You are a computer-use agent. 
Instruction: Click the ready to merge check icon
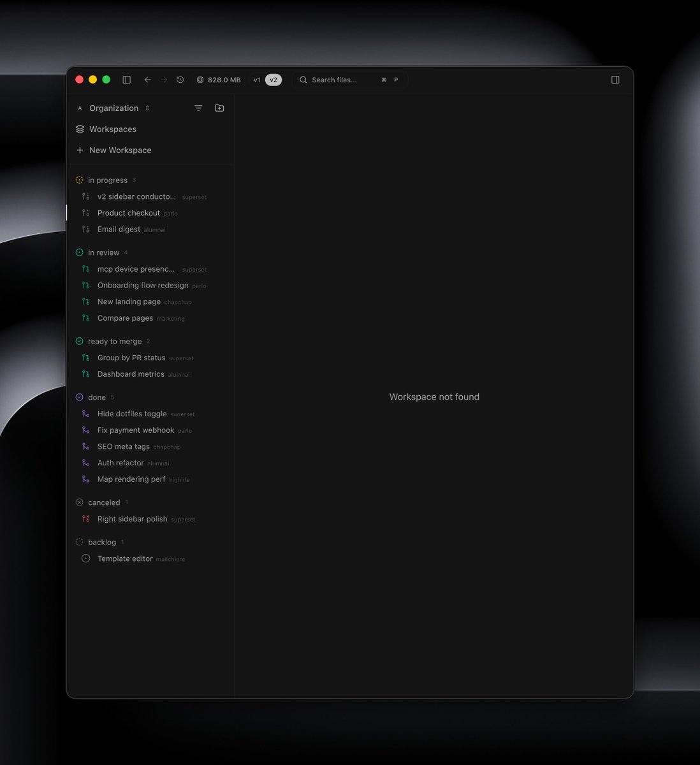pos(79,341)
